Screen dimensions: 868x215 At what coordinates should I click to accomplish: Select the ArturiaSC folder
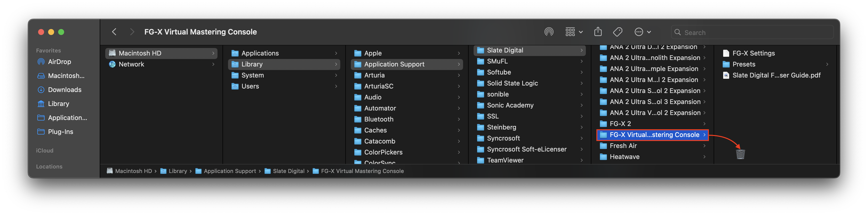pyautogui.click(x=407, y=86)
